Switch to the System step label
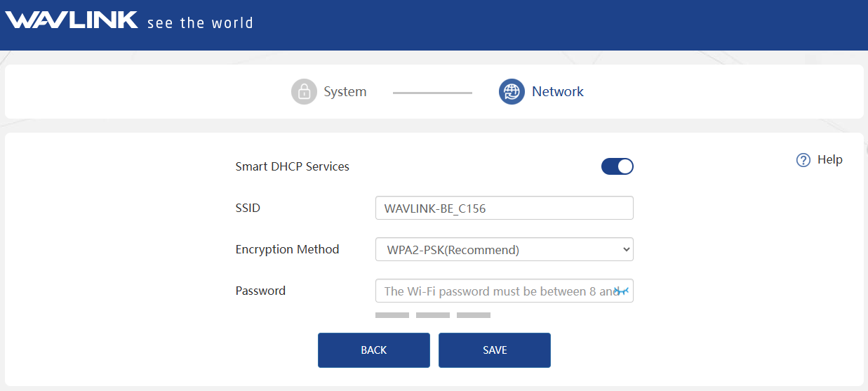 click(345, 91)
